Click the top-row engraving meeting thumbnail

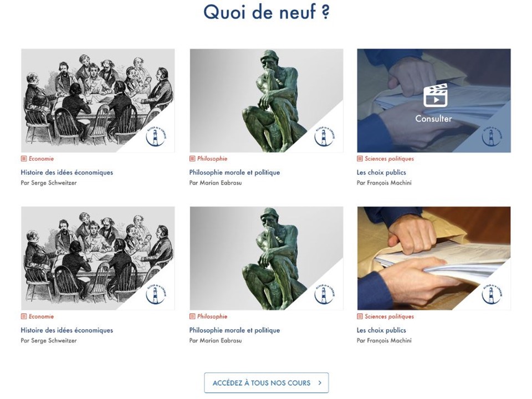tap(98, 100)
